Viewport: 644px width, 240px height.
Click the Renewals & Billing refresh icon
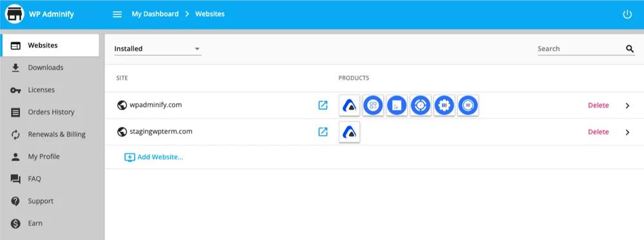15,134
